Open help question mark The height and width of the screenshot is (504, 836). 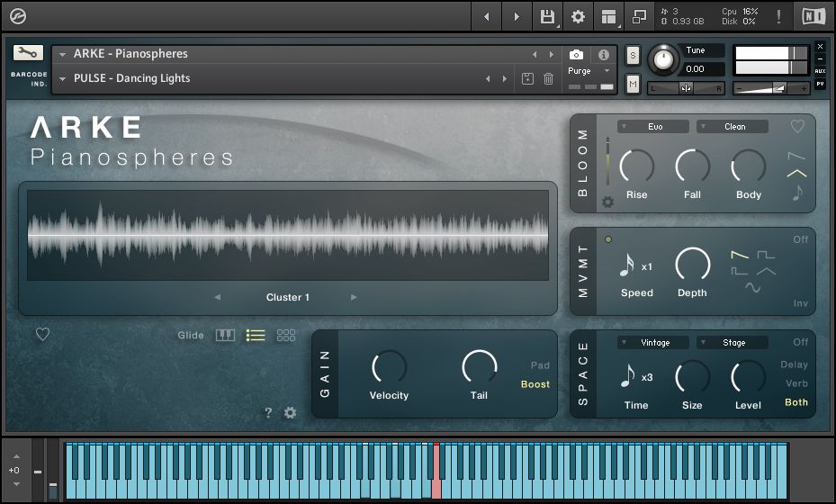pyautogui.click(x=268, y=413)
